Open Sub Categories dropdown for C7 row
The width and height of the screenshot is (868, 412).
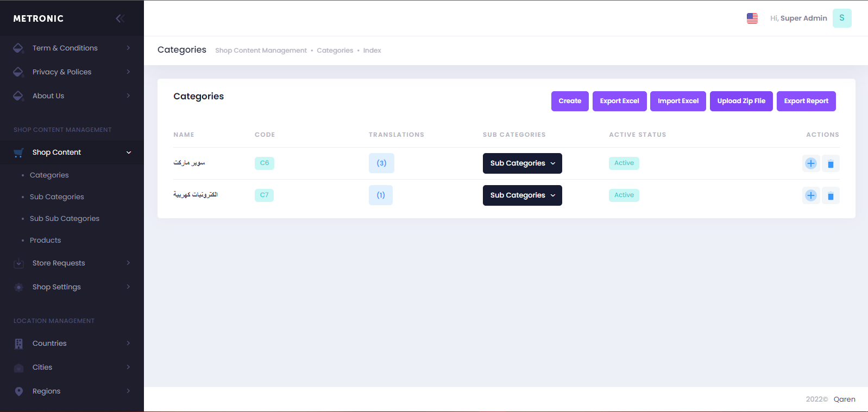pos(522,195)
